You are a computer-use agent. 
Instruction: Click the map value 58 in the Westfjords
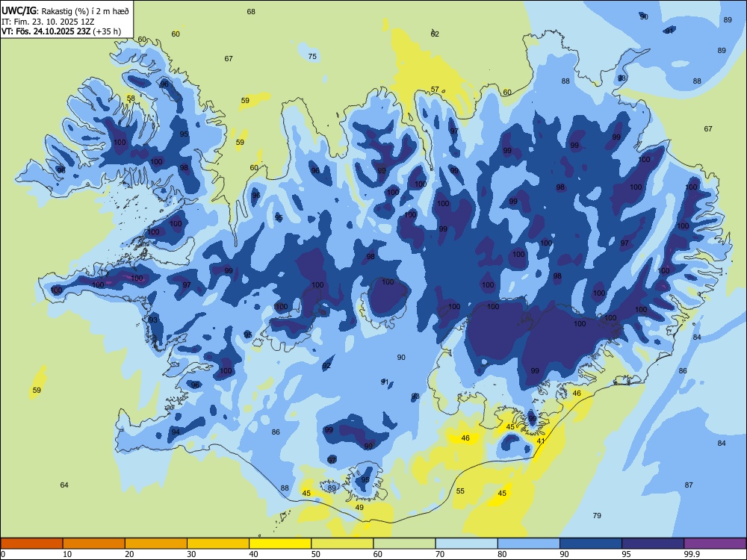click(x=131, y=98)
